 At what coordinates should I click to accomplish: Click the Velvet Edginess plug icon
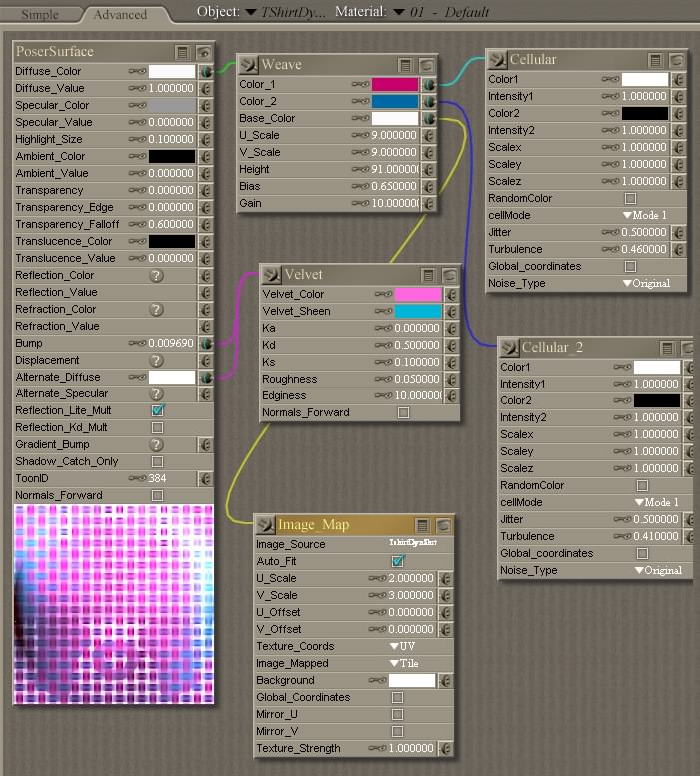coord(451,395)
